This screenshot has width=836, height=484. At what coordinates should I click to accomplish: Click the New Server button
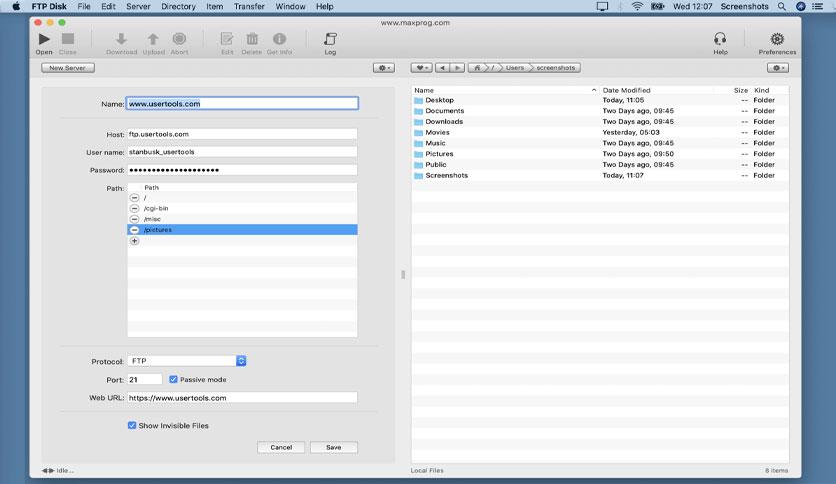pyautogui.click(x=68, y=68)
